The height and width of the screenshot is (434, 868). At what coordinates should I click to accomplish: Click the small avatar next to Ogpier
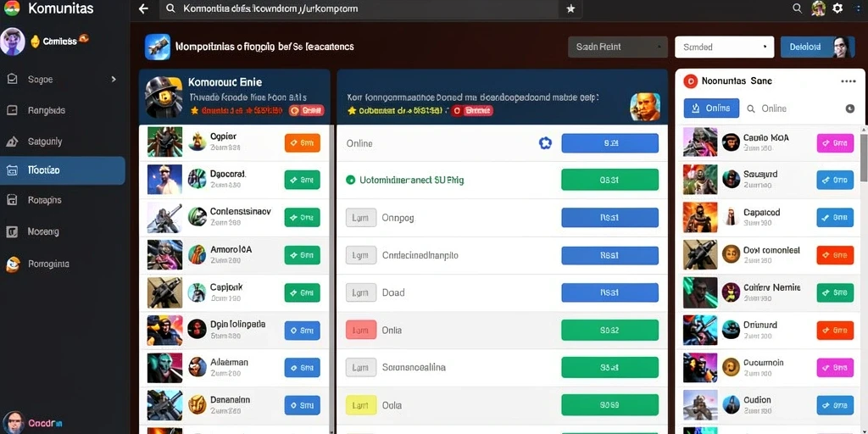(197, 142)
